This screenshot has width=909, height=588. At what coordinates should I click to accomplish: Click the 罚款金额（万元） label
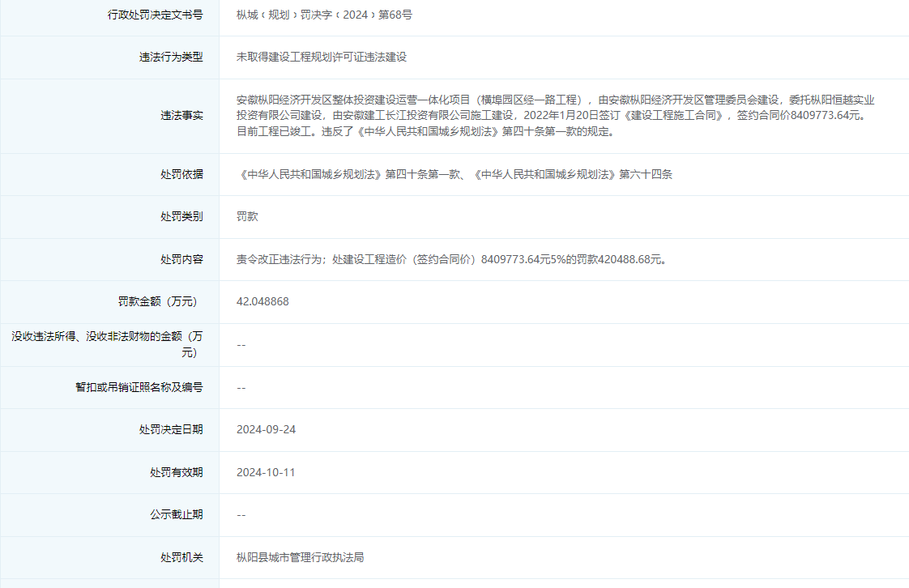click(160, 301)
